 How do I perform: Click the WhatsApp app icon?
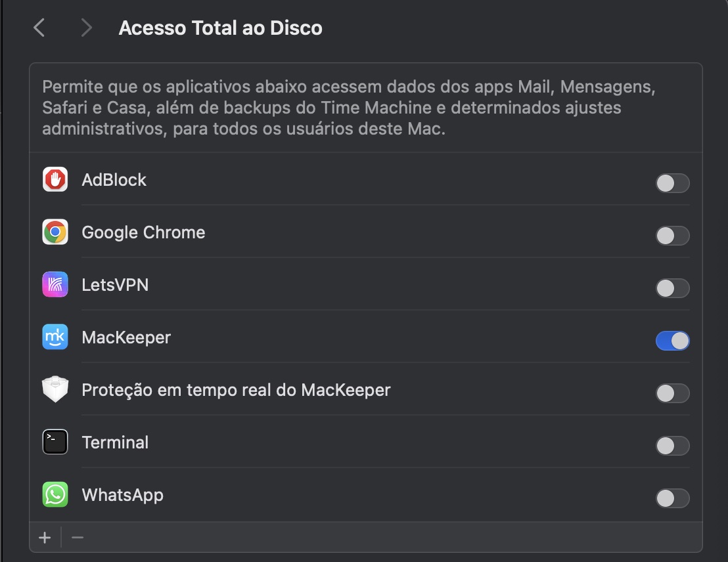coord(55,494)
